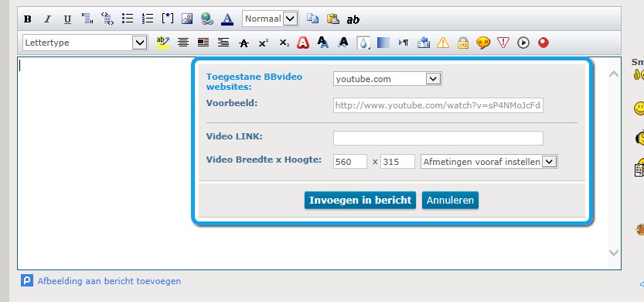Click the paste clipboard icon
The width and height of the screenshot is (644, 302).
(332, 19)
